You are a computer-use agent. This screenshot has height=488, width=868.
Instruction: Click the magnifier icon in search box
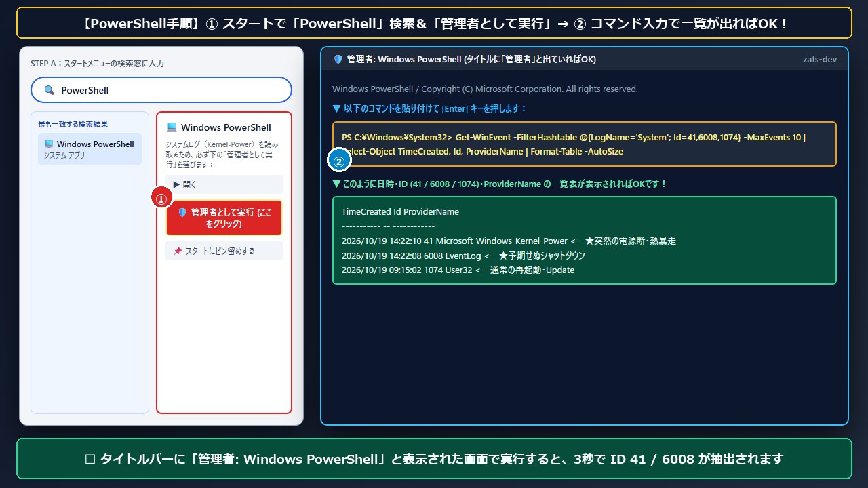(x=49, y=90)
